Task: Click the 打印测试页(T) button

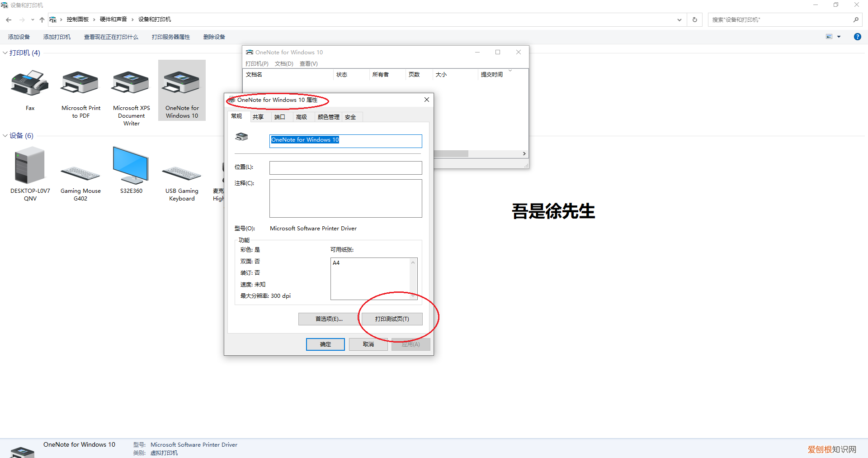Action: 392,319
